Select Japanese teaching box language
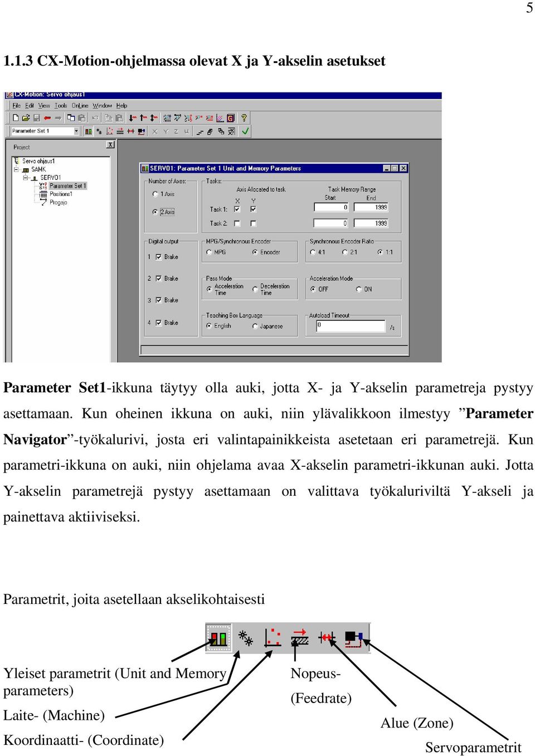 255,326
